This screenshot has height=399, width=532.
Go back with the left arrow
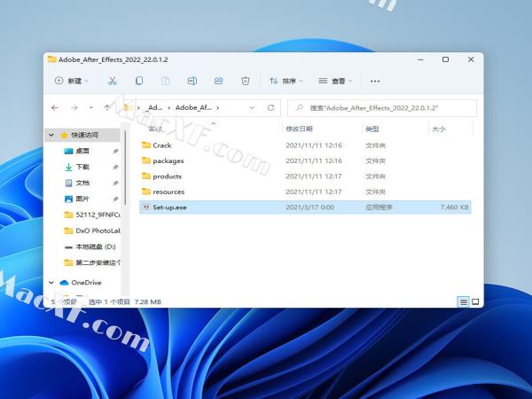pyautogui.click(x=55, y=107)
